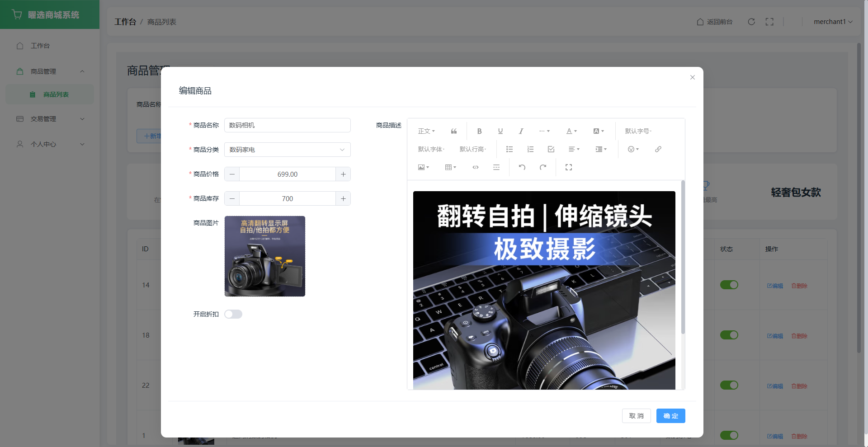Click the 商品名称 product name input field

coord(287,125)
